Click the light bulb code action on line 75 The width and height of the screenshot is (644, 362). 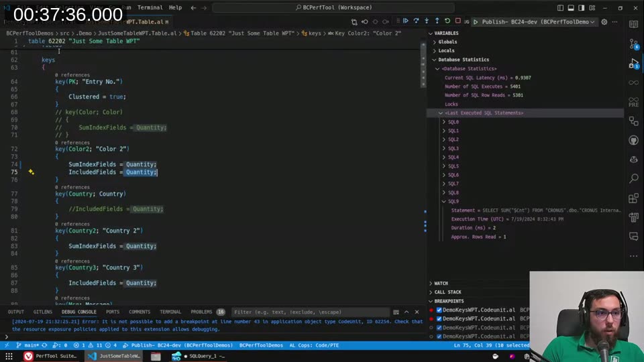pyautogui.click(x=32, y=172)
